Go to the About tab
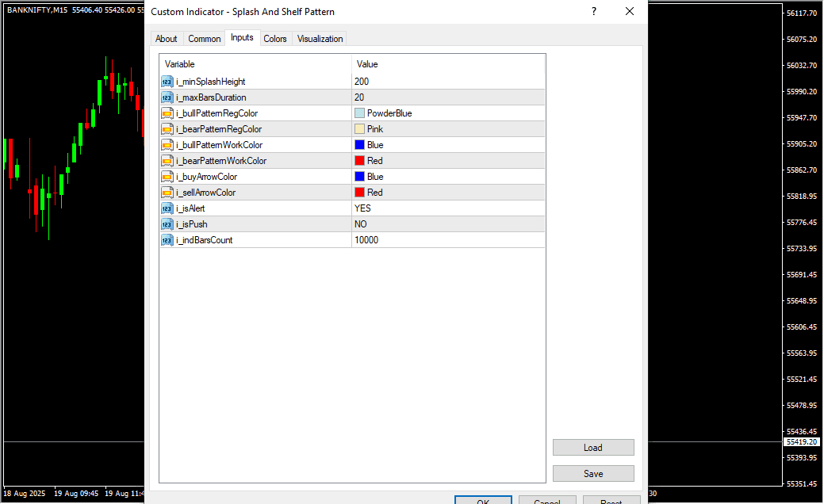Viewport: 824px width, 504px height. click(x=167, y=39)
